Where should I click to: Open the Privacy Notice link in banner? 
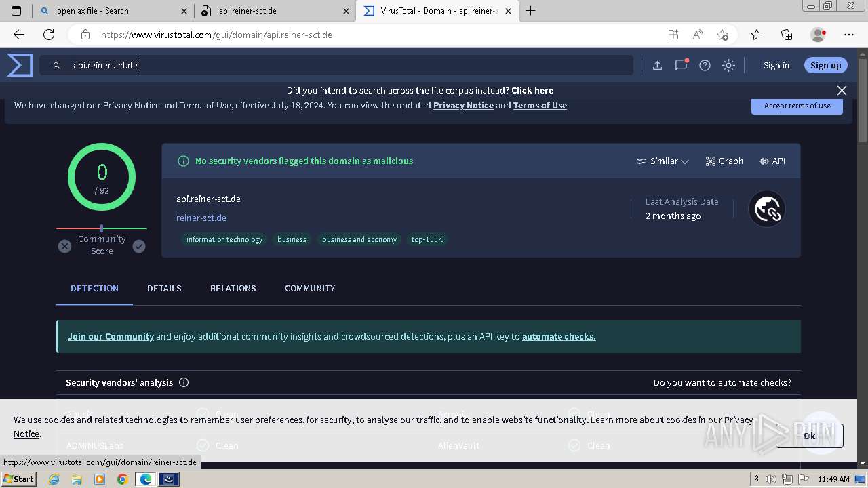click(463, 105)
